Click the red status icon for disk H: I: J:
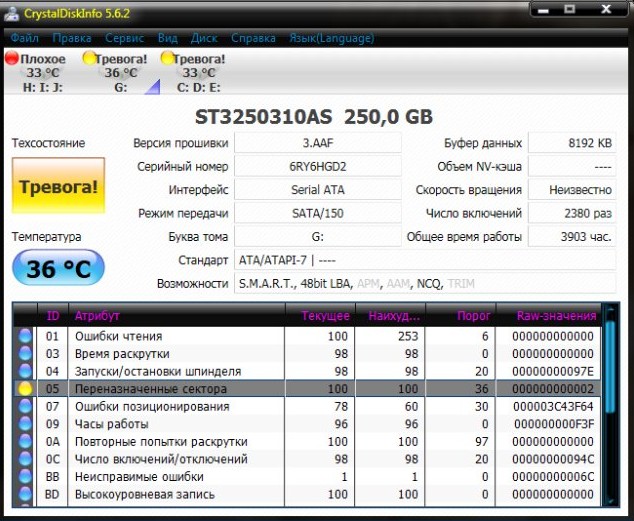This screenshot has width=634, height=521. [x=12, y=59]
